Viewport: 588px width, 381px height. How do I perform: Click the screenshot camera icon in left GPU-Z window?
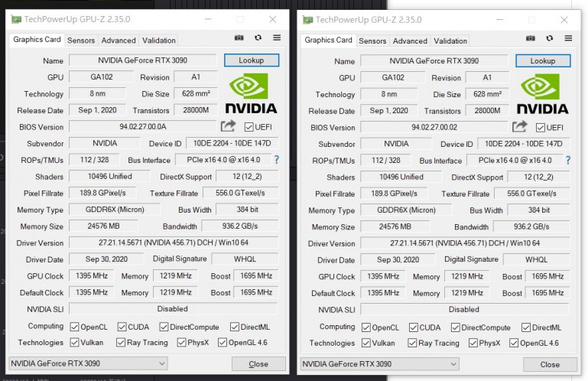pyautogui.click(x=239, y=37)
